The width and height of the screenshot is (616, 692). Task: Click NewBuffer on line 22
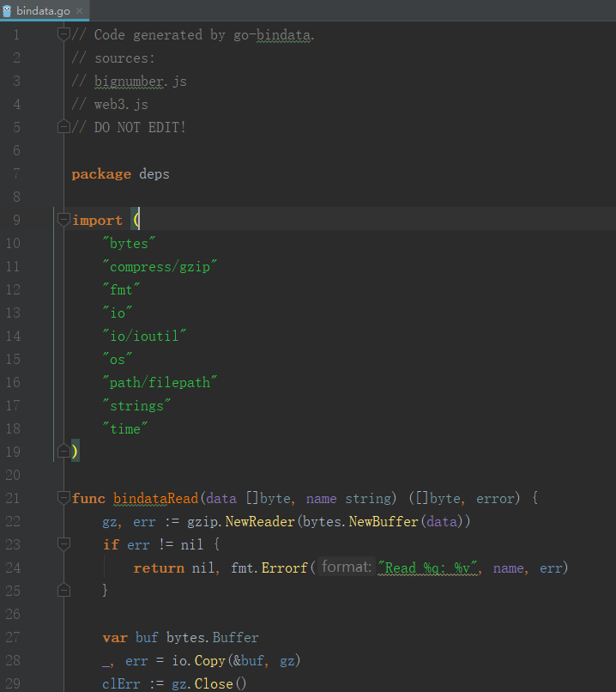pos(383,522)
